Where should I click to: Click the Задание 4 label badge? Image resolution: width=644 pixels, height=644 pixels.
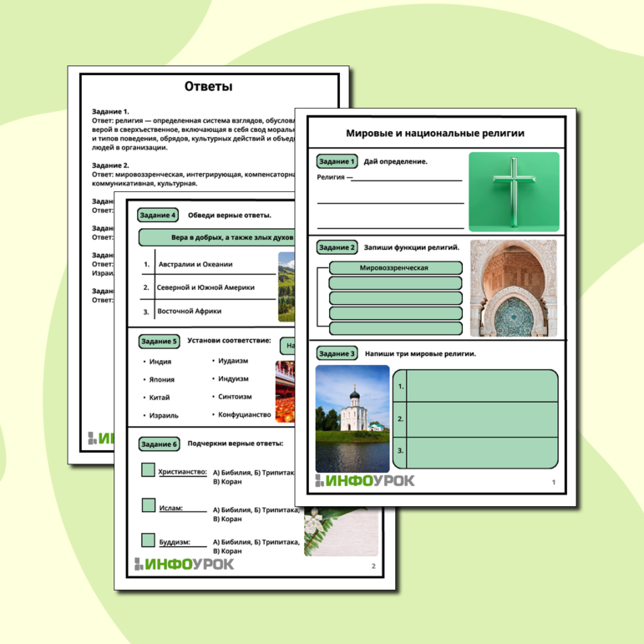[158, 215]
